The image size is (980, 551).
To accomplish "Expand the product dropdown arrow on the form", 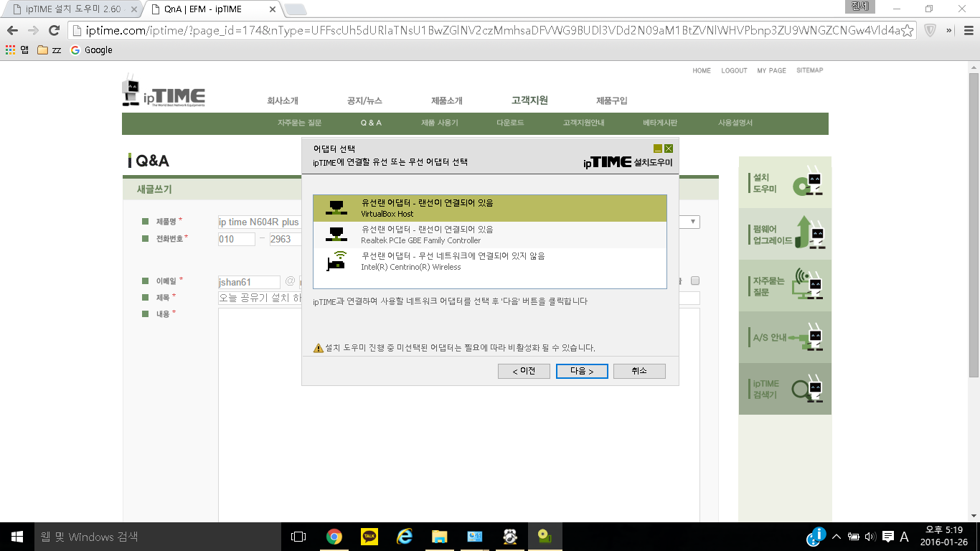I will 692,222.
